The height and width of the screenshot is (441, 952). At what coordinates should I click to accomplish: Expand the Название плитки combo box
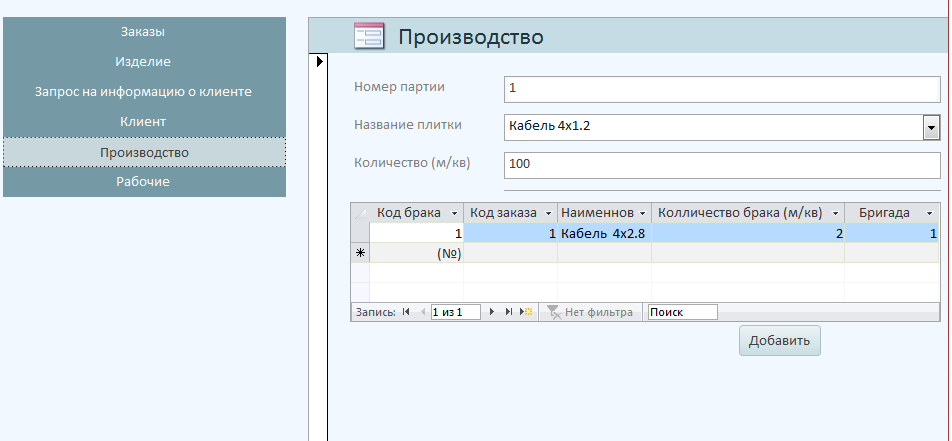point(931,127)
